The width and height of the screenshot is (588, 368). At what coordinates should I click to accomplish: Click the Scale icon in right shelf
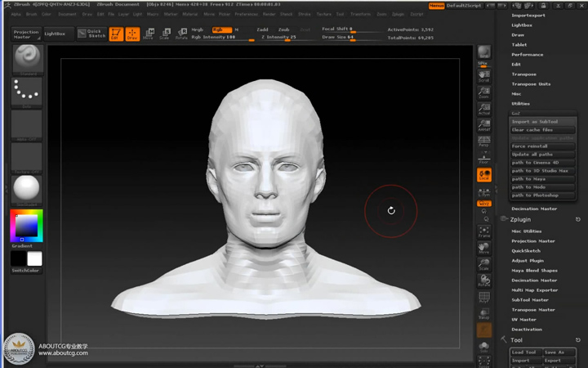484,264
